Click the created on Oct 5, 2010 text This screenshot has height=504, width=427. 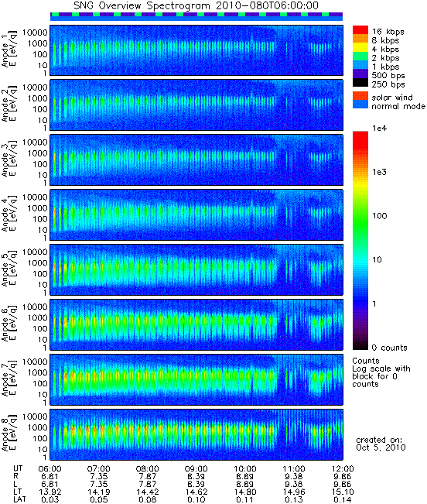point(381,444)
